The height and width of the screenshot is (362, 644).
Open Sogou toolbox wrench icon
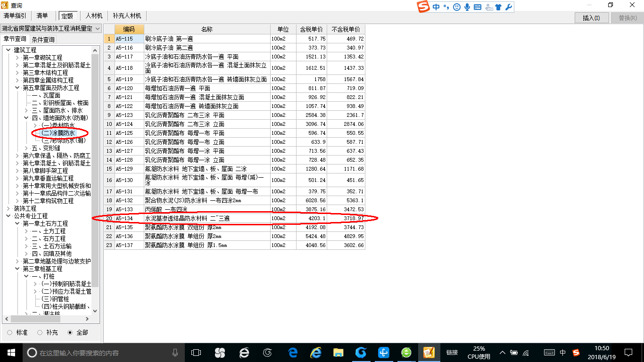pyautogui.click(x=509, y=7)
